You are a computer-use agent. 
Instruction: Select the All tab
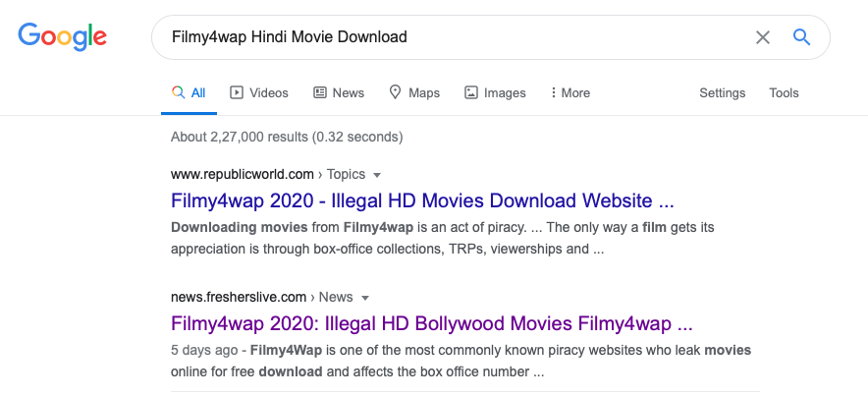click(189, 92)
